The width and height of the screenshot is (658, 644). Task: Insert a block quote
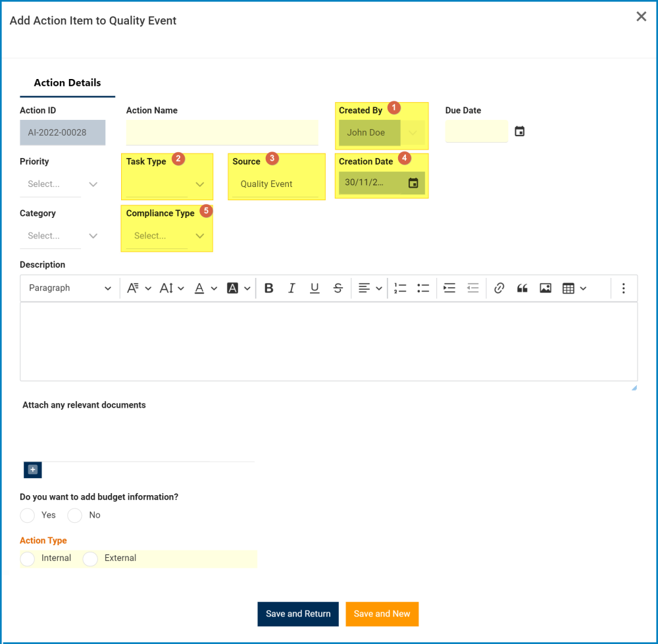522,288
